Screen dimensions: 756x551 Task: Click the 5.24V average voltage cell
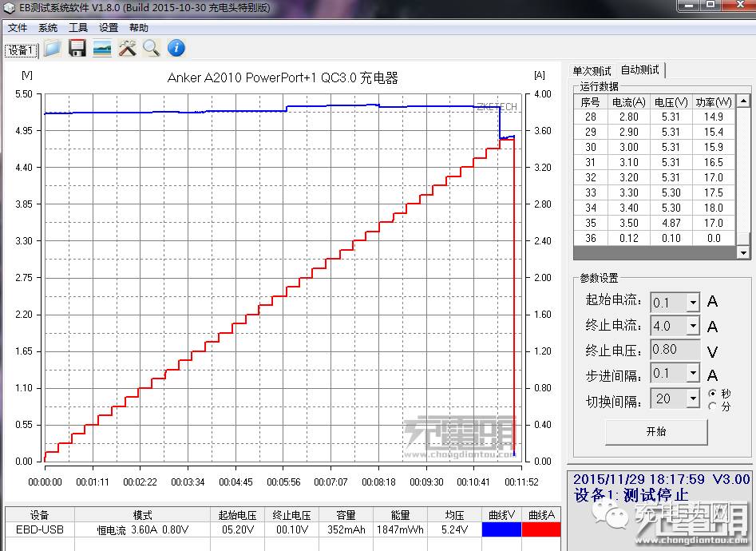[454, 529]
